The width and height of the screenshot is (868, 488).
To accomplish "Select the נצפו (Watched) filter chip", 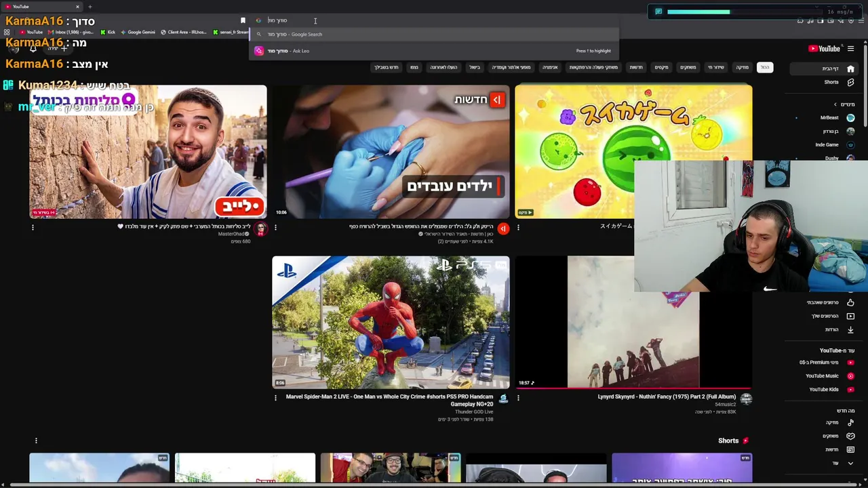I will pos(414,67).
